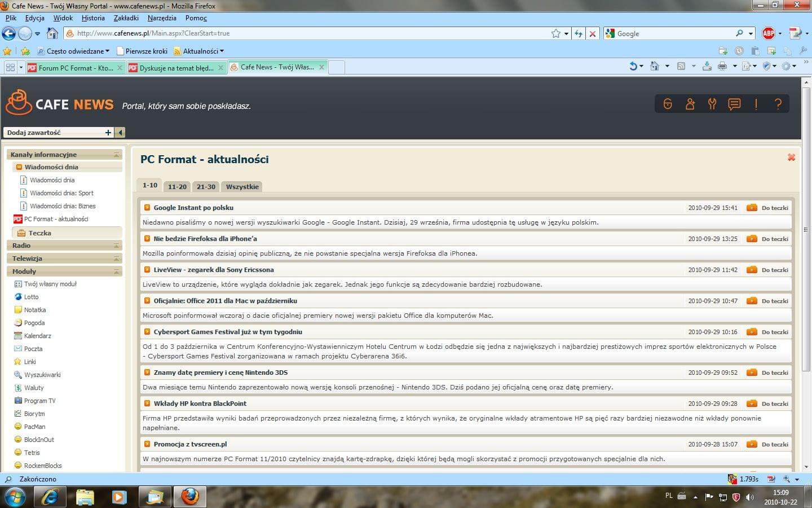Click the volume speaker icon in system tray
The height and width of the screenshot is (508, 812).
[749, 497]
